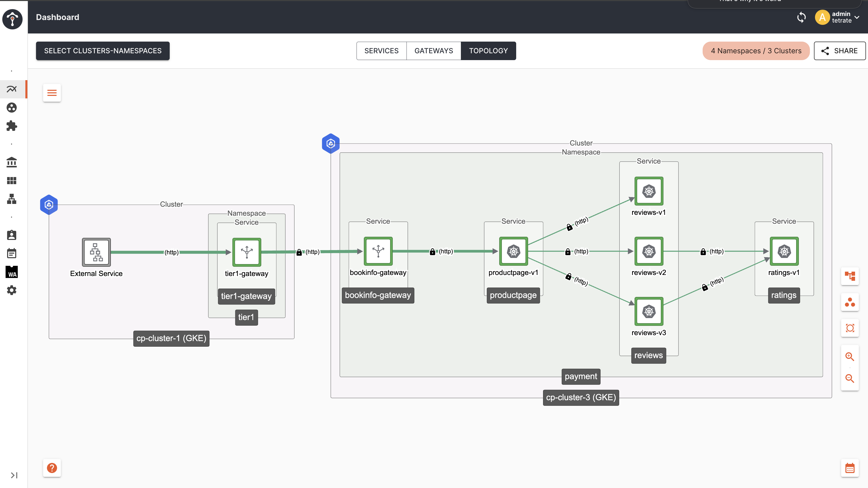Open the bank building organization icon
868x488 pixels.
tap(11, 162)
